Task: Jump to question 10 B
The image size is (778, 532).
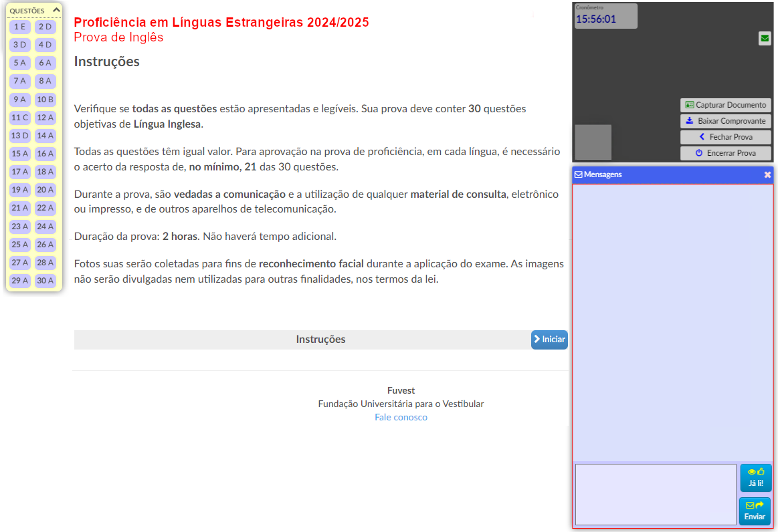Action: click(45, 100)
